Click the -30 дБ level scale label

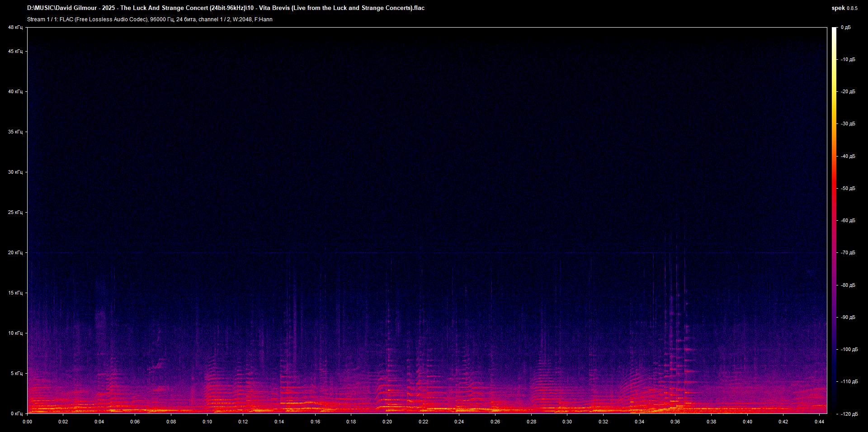pos(848,124)
